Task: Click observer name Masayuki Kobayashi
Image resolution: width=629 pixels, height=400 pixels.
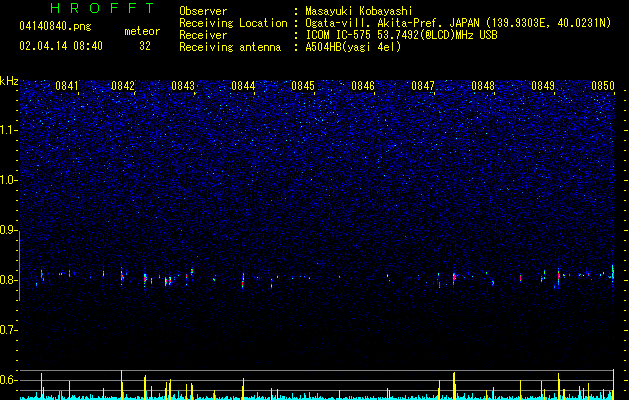Action: click(x=359, y=11)
